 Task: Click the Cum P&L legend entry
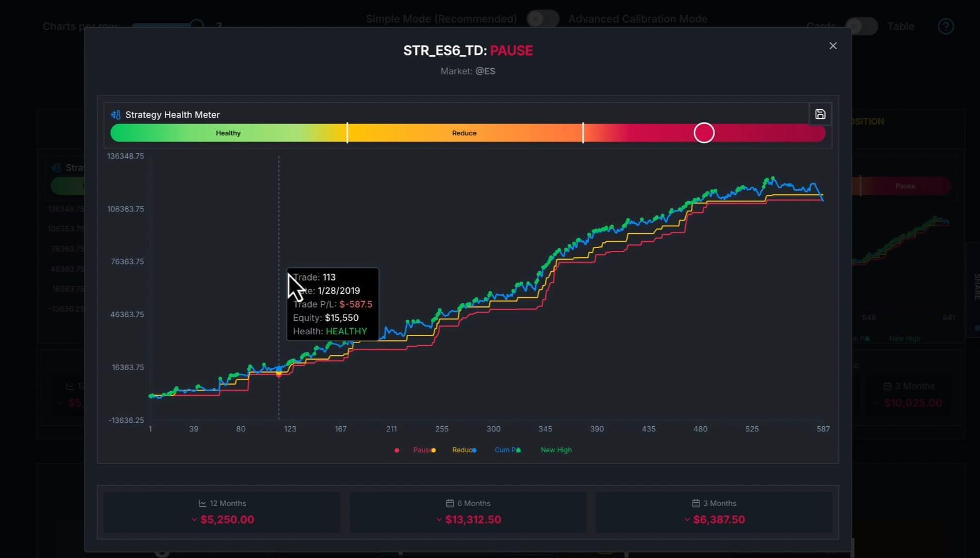click(506, 450)
